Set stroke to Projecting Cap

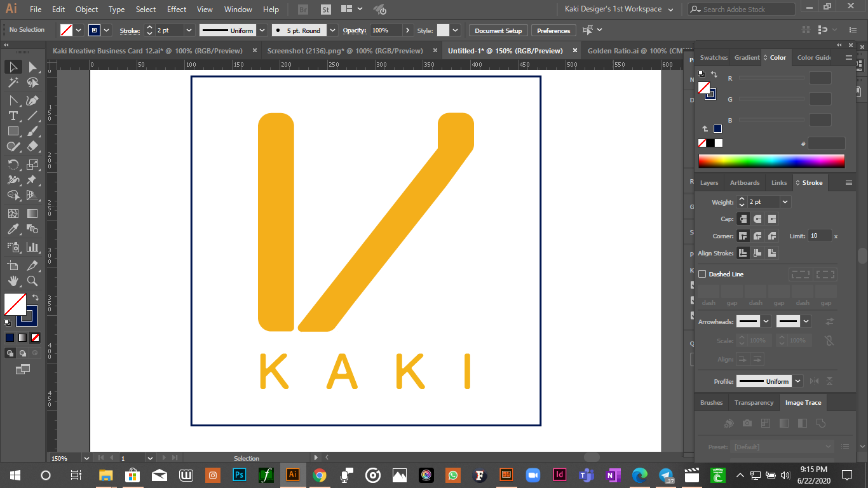(x=772, y=219)
